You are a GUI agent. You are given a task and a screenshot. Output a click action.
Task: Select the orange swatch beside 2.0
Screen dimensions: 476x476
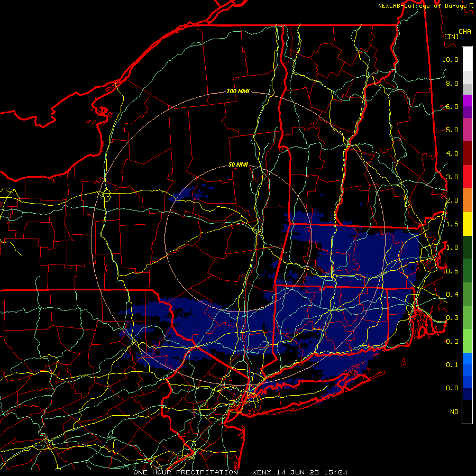467,200
